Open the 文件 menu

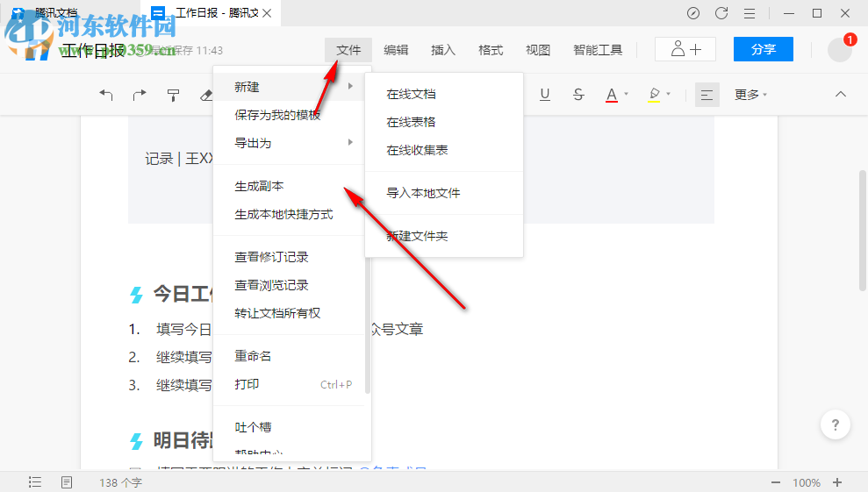[348, 50]
